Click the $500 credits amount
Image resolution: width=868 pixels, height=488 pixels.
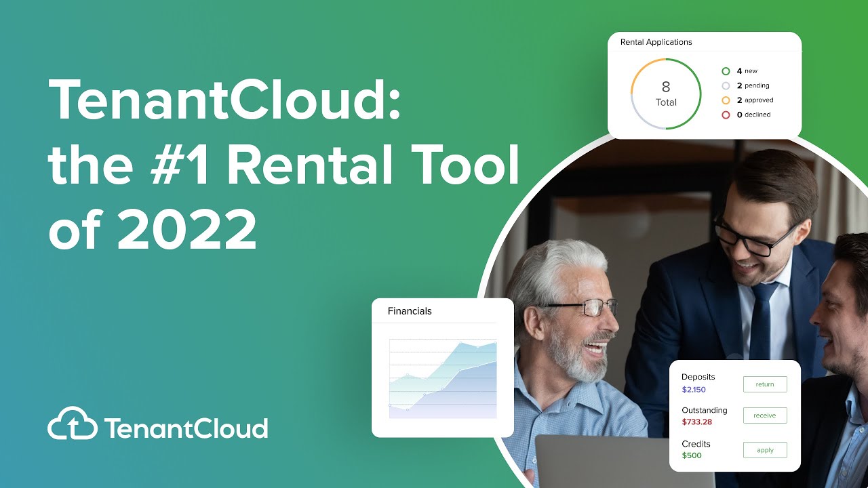pos(692,455)
